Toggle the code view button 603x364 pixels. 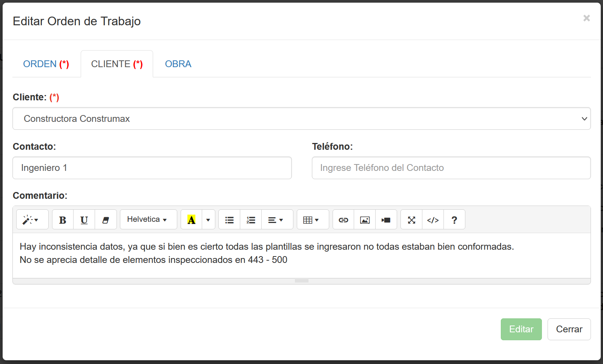pos(433,220)
